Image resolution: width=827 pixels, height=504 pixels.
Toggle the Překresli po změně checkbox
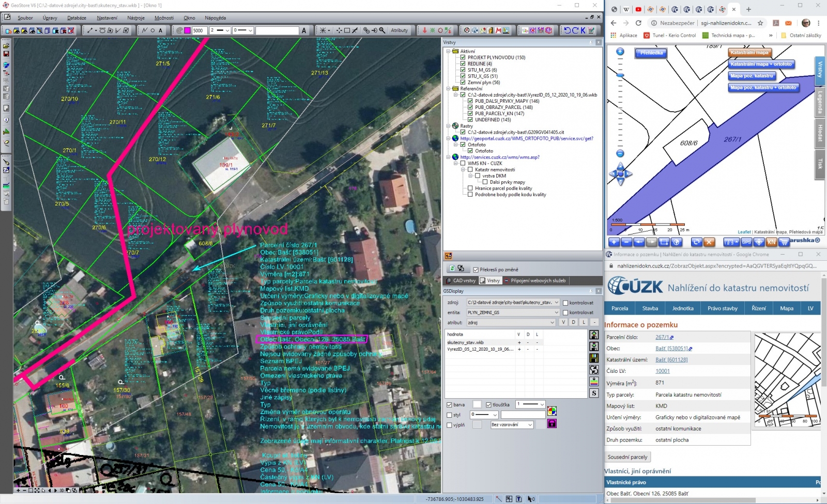(476, 270)
